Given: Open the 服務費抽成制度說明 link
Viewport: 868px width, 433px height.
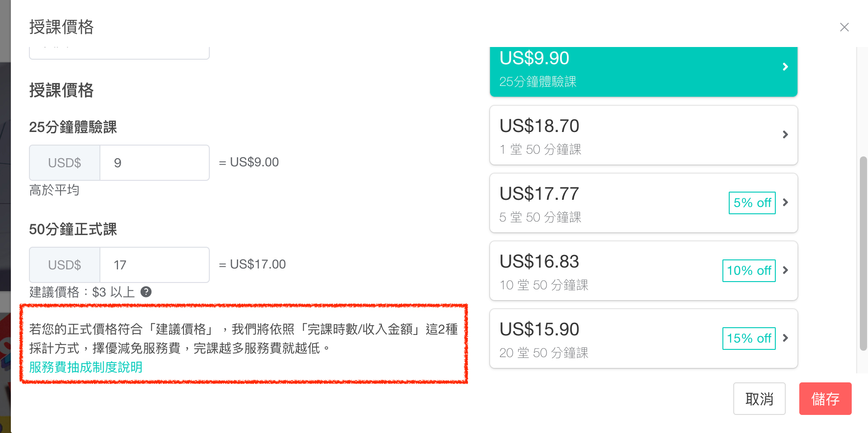Looking at the screenshot, I should [x=86, y=367].
